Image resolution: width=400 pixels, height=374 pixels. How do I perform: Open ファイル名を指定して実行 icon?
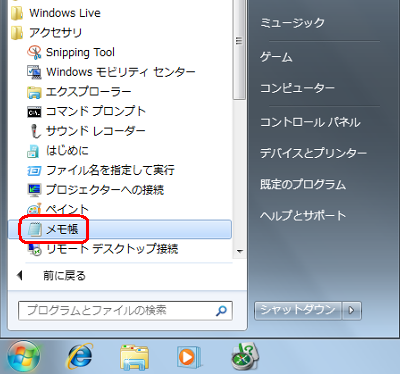tap(34, 171)
